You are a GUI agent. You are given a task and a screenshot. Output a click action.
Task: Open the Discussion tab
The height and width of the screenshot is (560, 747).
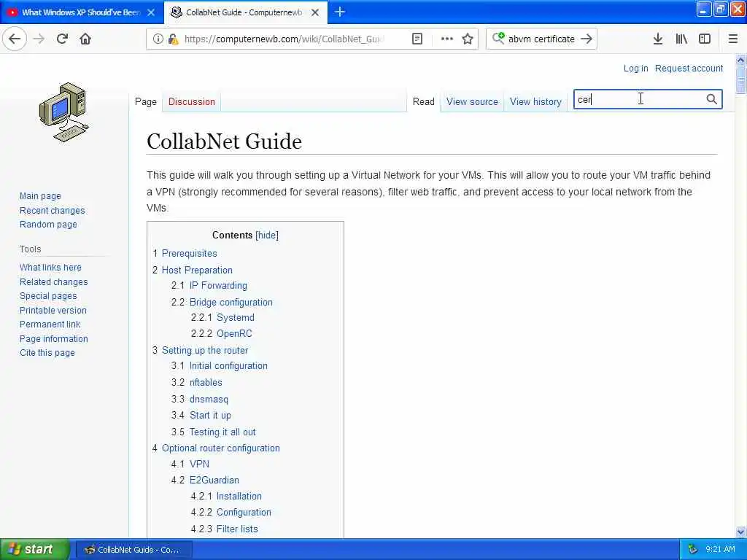[x=192, y=101]
